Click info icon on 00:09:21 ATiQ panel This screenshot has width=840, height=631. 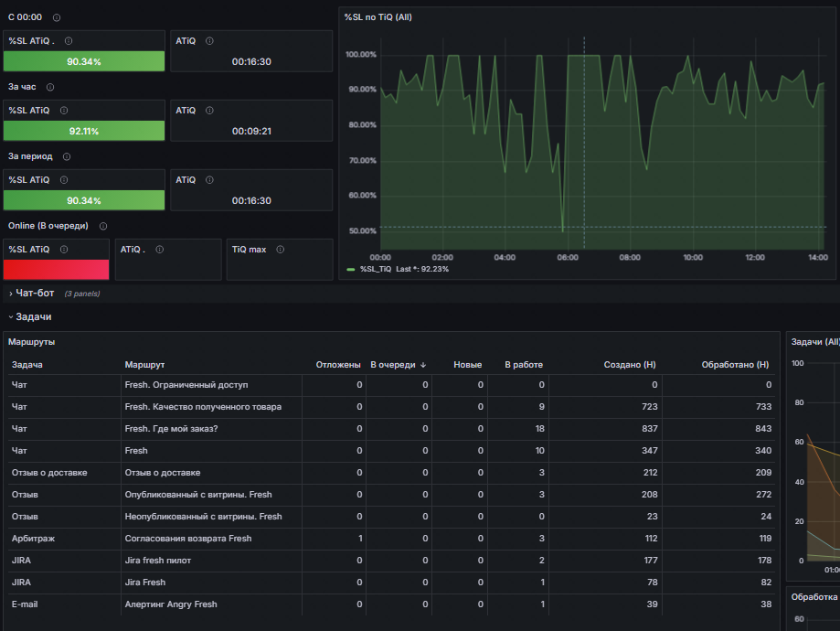pos(209,111)
